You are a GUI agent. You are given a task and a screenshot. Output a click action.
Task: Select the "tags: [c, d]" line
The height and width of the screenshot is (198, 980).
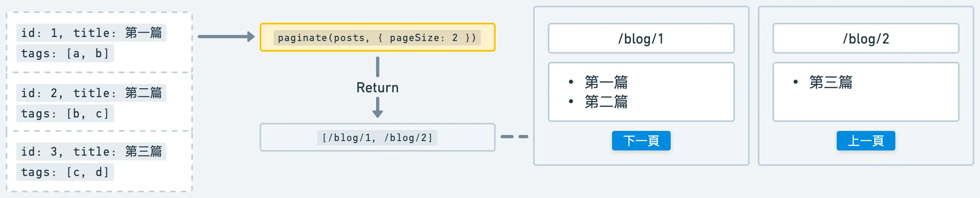65,172
